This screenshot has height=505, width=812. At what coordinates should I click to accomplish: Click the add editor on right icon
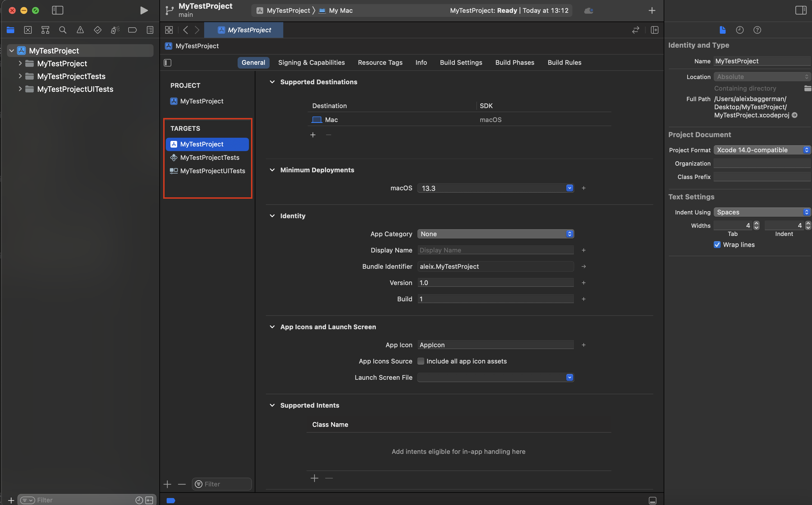point(655,30)
